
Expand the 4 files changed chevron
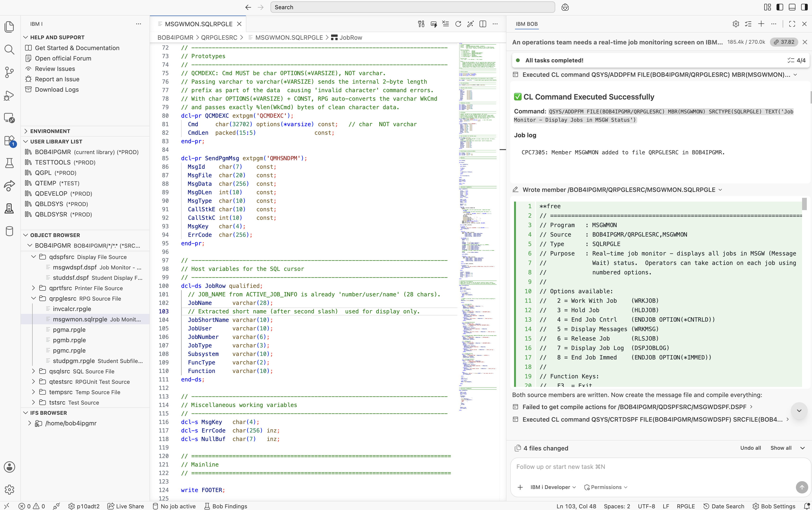click(803, 448)
